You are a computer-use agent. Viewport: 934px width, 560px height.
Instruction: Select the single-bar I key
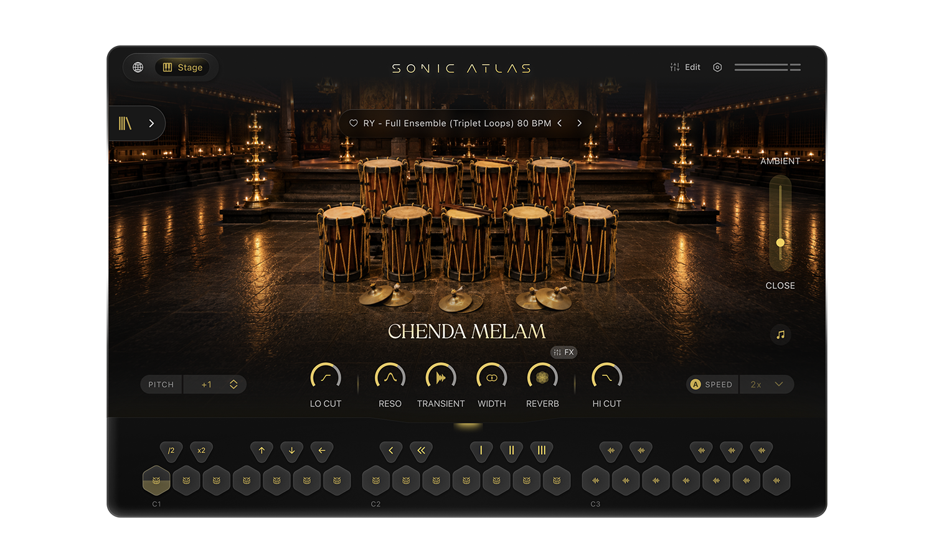point(481,450)
